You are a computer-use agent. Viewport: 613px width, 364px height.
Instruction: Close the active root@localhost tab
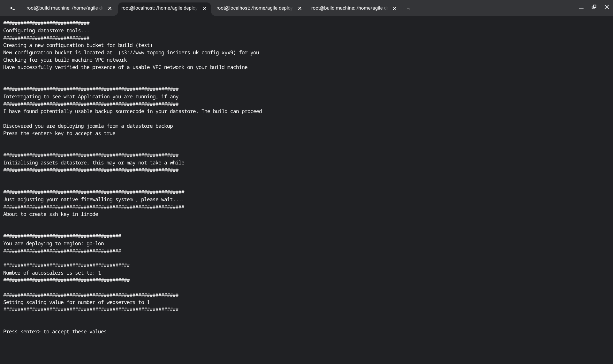205,9
